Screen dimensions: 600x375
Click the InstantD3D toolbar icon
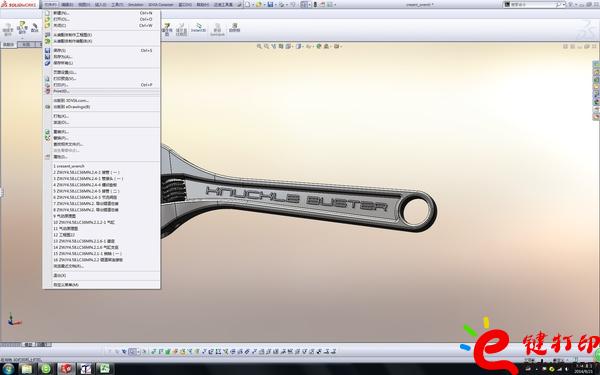click(199, 28)
